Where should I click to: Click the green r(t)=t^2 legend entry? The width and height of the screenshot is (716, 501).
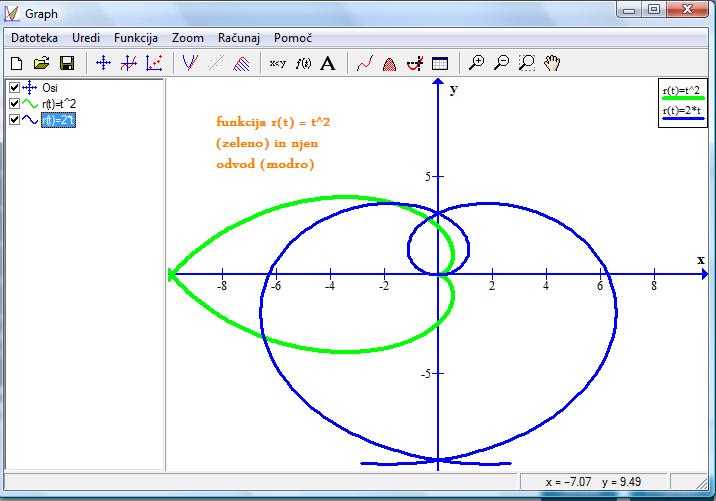[682, 90]
